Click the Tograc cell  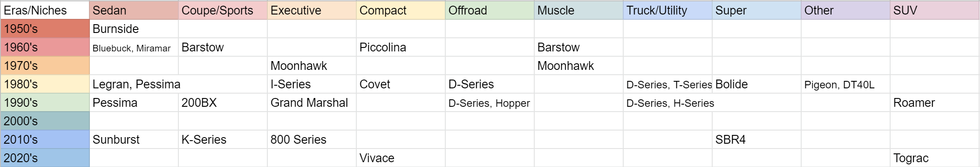point(935,158)
